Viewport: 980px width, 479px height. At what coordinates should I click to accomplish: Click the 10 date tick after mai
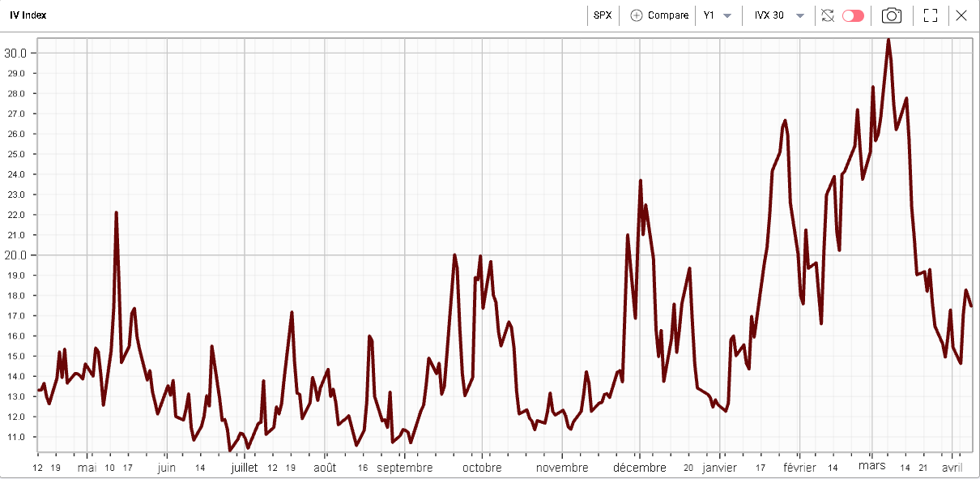tap(109, 468)
